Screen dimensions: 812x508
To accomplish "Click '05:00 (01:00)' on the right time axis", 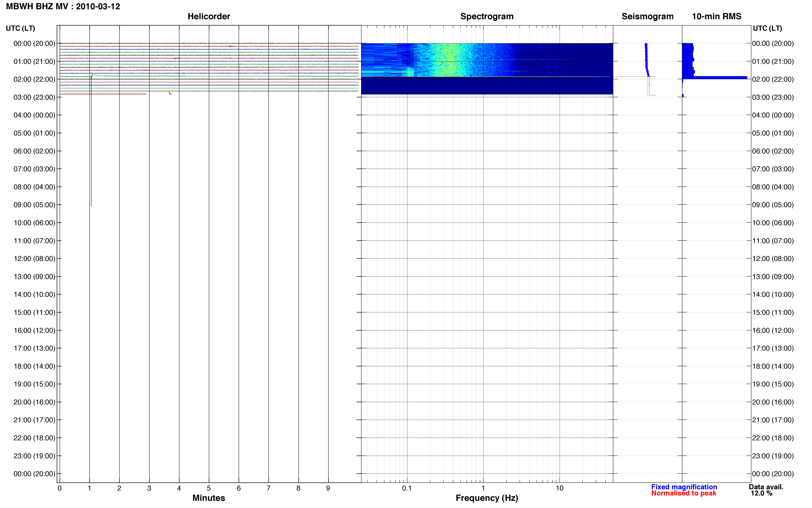I will 773,133.
